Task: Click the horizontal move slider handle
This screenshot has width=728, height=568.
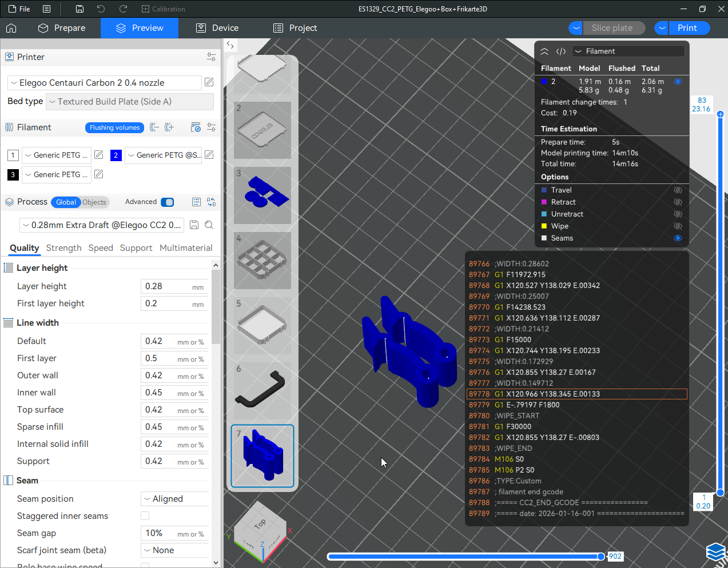Action: click(x=600, y=556)
